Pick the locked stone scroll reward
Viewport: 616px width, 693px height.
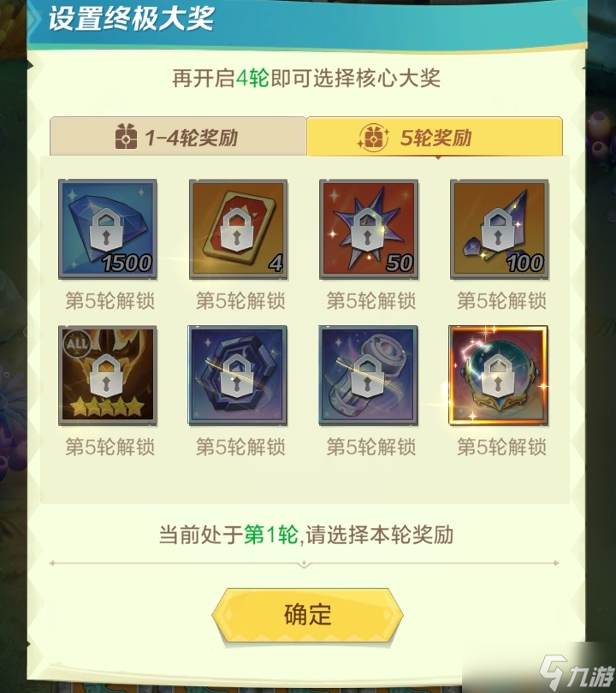pos(369,376)
